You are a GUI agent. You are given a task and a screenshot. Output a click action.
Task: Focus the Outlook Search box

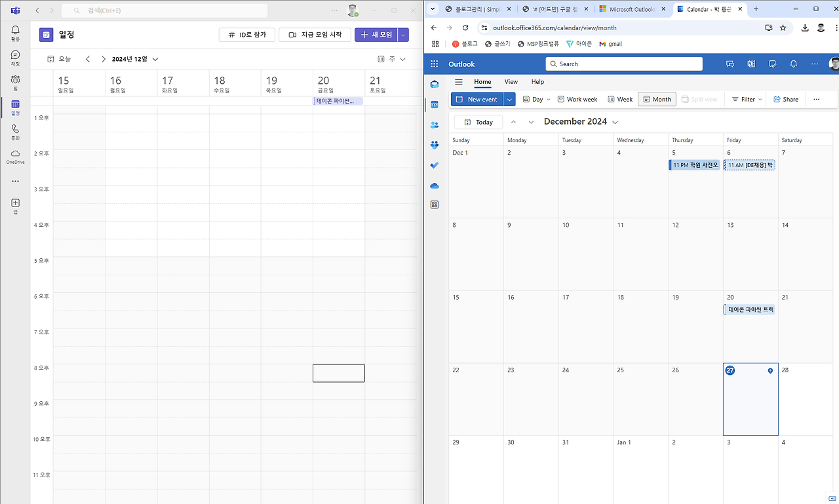coord(624,64)
